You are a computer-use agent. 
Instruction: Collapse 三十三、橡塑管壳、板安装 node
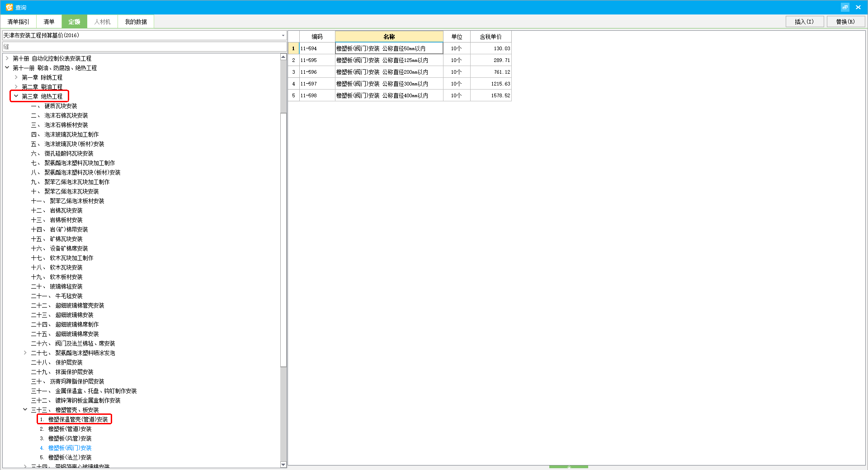(25, 410)
